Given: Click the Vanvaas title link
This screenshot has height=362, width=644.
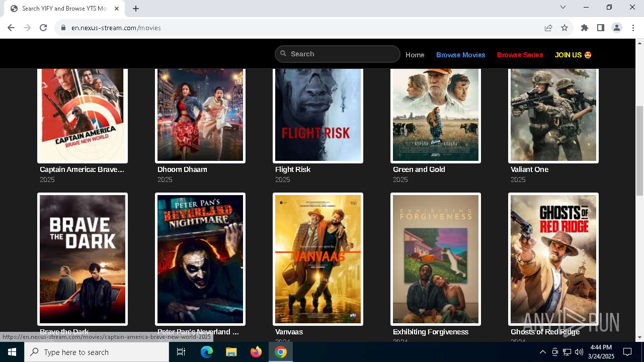Looking at the screenshot, I should [x=289, y=332].
